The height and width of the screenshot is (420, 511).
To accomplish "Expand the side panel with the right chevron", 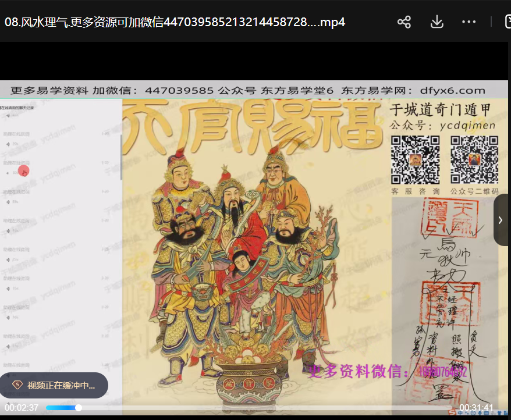I will [x=501, y=220].
